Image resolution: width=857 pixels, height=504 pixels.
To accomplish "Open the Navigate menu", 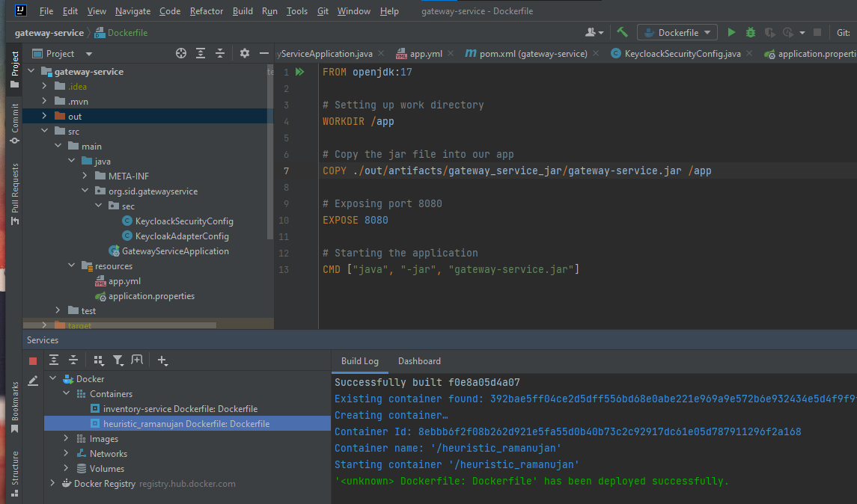I will click(132, 11).
